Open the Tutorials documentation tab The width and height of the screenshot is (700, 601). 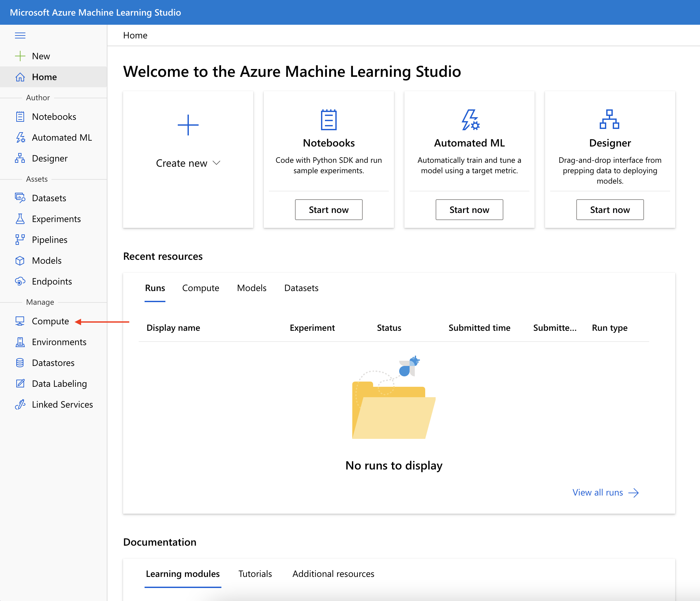(255, 574)
